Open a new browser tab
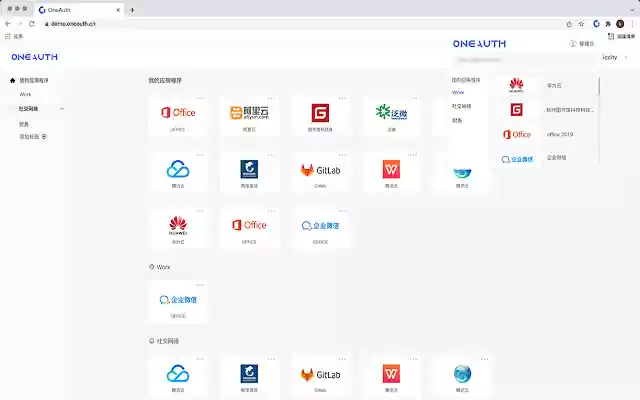The height and width of the screenshot is (400, 640). point(132,10)
